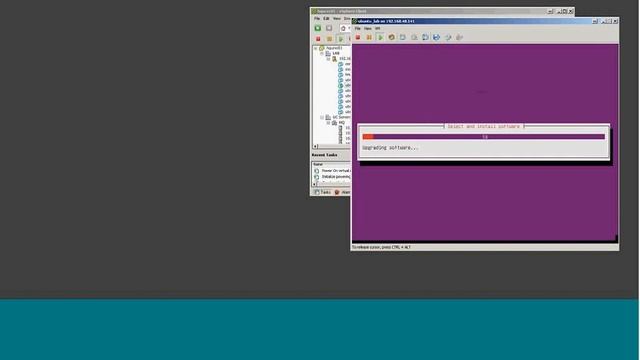Screen dimensions: 640x360
Task: Revert to current snapshot in console toolbar
Action: [414, 37]
